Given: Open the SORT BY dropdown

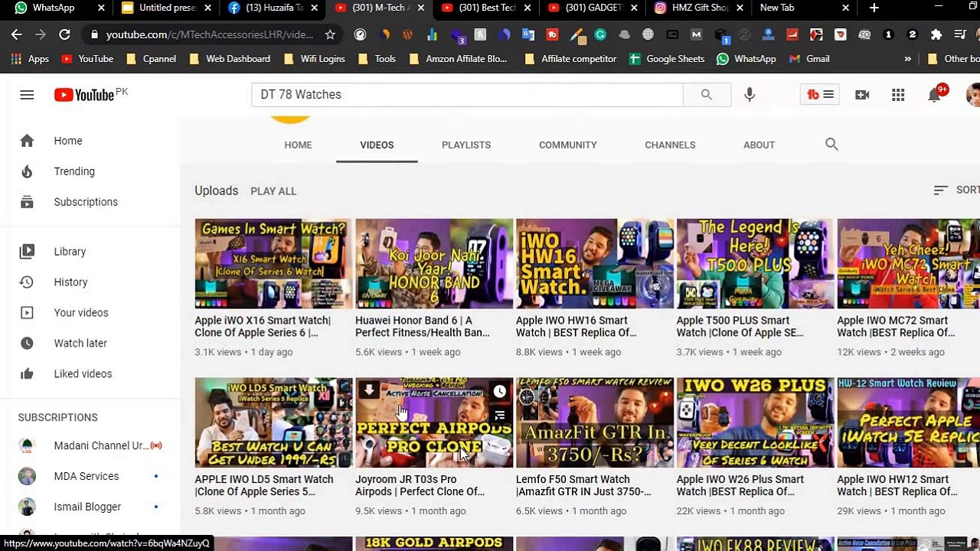Looking at the screenshot, I should point(956,190).
